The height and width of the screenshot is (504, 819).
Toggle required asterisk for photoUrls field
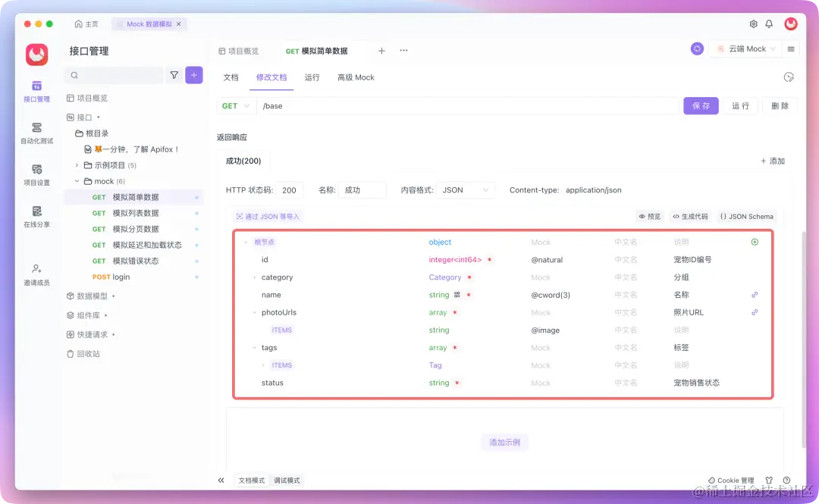455,312
